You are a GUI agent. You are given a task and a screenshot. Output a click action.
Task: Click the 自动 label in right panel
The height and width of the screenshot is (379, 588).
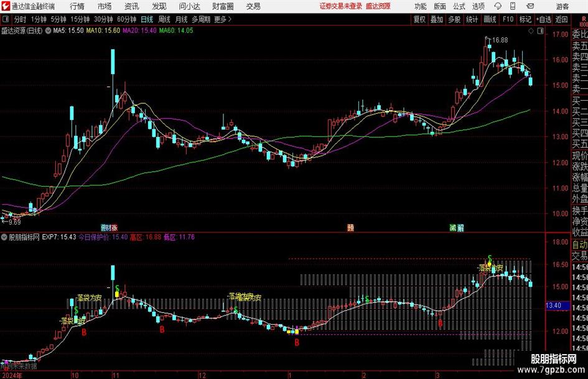[x=580, y=245]
